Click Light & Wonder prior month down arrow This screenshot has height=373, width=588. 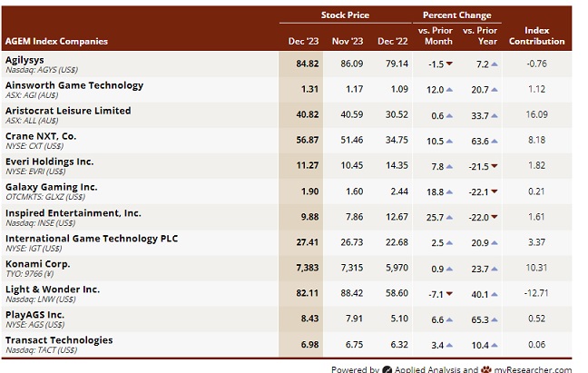(449, 294)
